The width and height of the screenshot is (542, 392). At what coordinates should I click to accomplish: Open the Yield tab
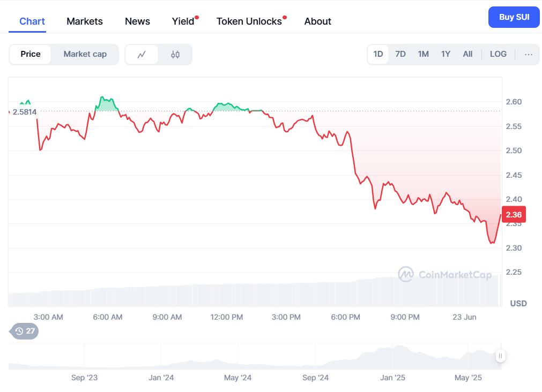point(183,21)
